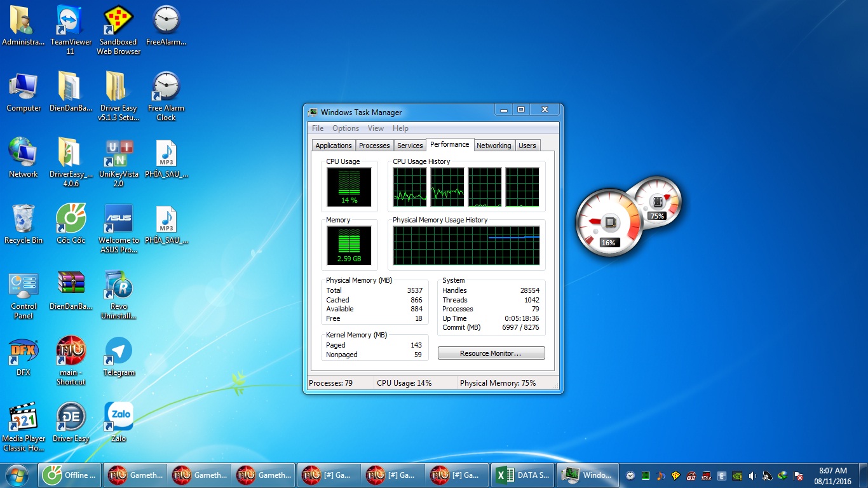Select the Telegram desktop icon
This screenshot has height=488, width=868.
(x=118, y=351)
